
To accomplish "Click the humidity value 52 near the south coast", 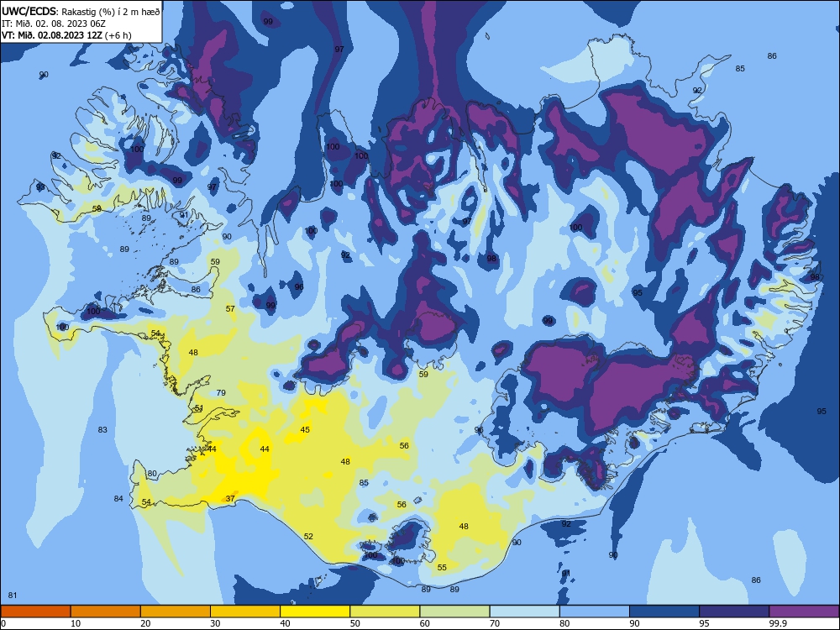I will [x=308, y=536].
